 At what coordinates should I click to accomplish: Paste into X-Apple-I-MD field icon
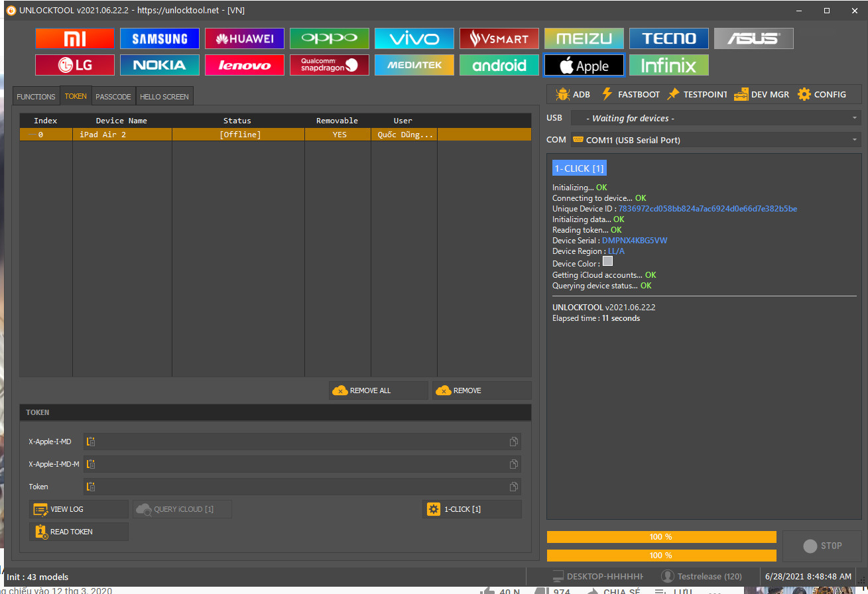coord(92,442)
